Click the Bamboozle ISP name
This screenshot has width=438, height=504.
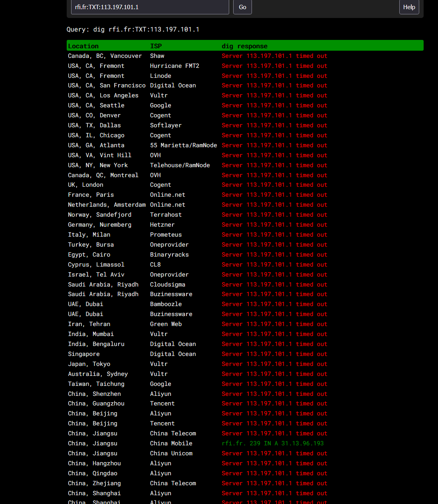coord(166,304)
